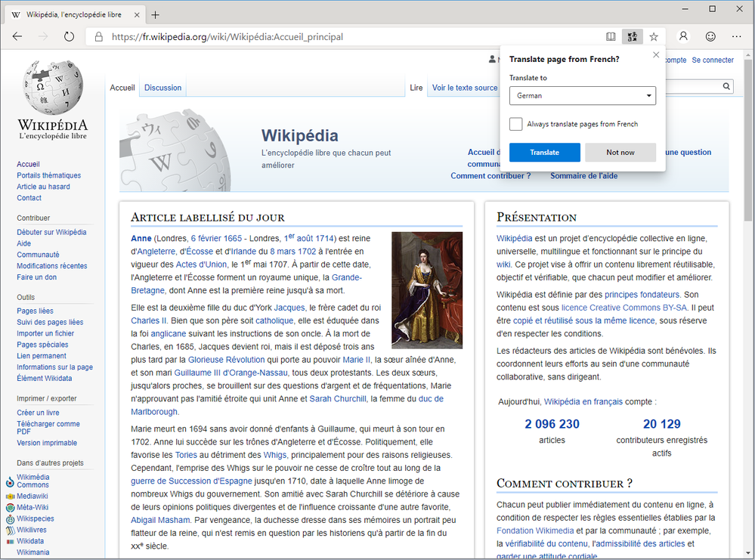Add page to favorites with the star icon
Image resolution: width=755 pixels, height=560 pixels.
[654, 36]
